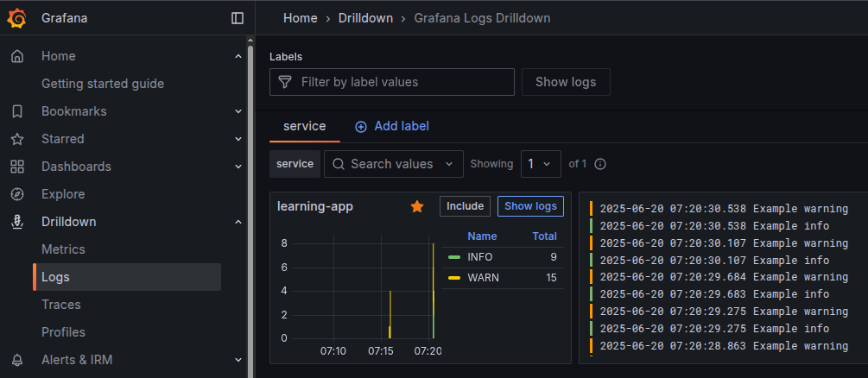Expand the Dashboards section chevron
The height and width of the screenshot is (378, 868).
pyautogui.click(x=238, y=167)
